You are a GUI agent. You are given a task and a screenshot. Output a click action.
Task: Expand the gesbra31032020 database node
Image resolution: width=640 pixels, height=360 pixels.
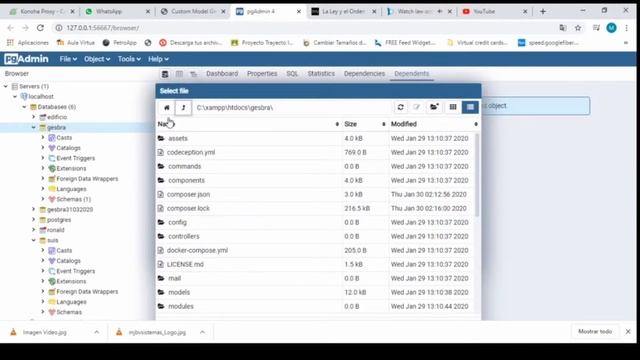33,209
